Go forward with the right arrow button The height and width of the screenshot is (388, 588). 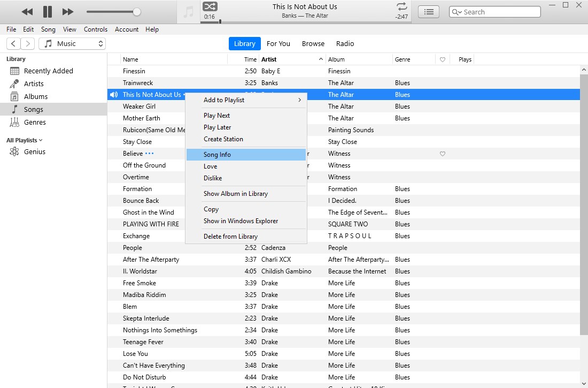tap(27, 43)
